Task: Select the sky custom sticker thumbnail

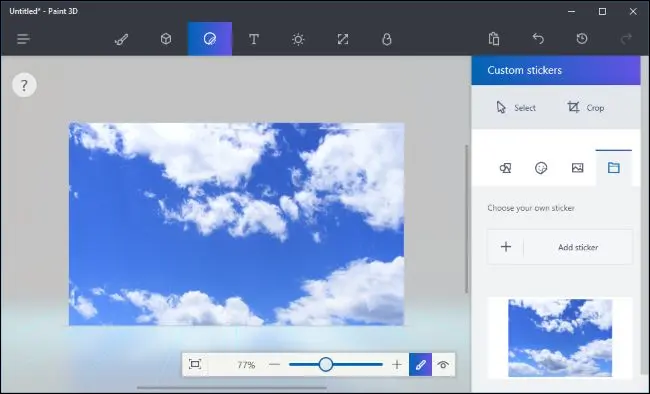Action: point(560,338)
